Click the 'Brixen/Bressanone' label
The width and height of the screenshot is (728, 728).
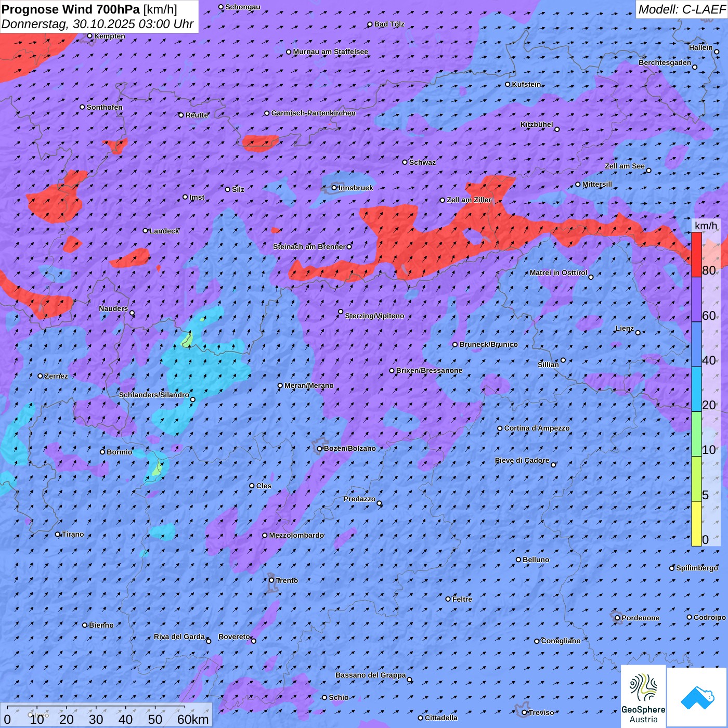(429, 370)
